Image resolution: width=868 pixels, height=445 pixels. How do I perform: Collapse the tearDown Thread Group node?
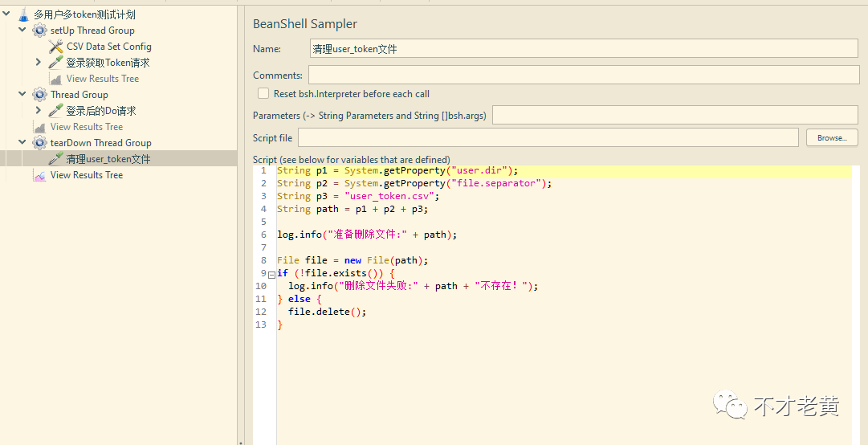22,142
